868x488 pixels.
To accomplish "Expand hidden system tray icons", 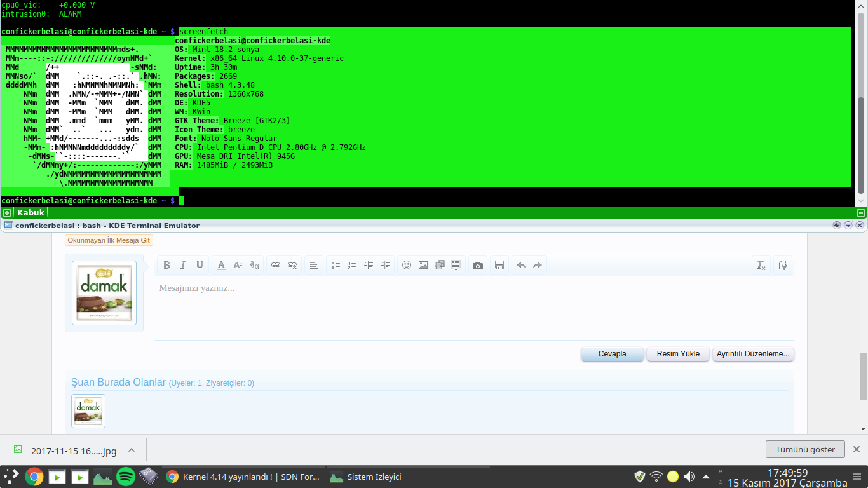I will coord(705,476).
